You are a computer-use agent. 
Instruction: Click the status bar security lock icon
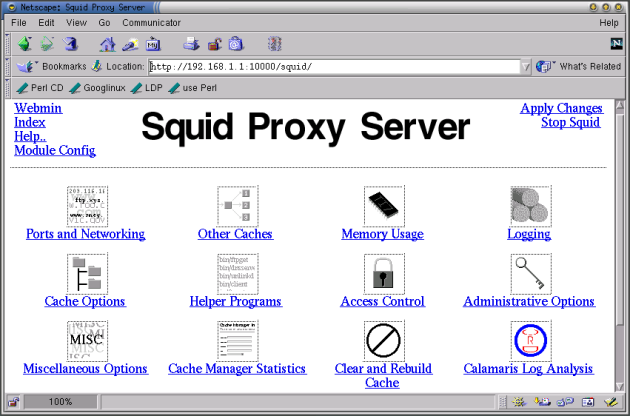(14, 402)
